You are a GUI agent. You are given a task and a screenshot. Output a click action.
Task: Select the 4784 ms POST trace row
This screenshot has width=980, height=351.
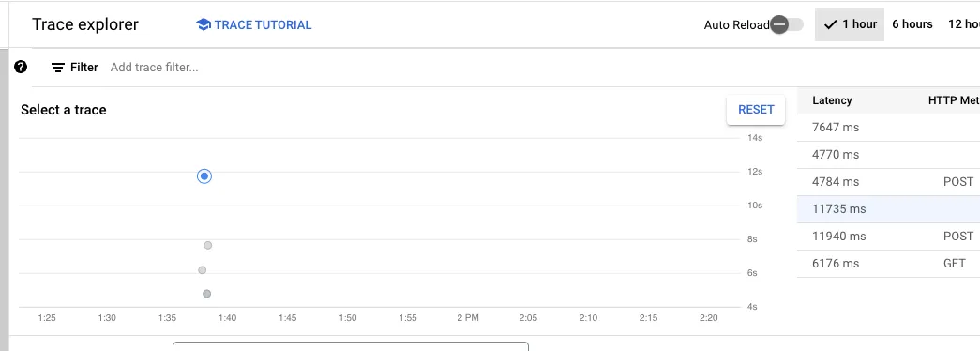[x=888, y=182]
